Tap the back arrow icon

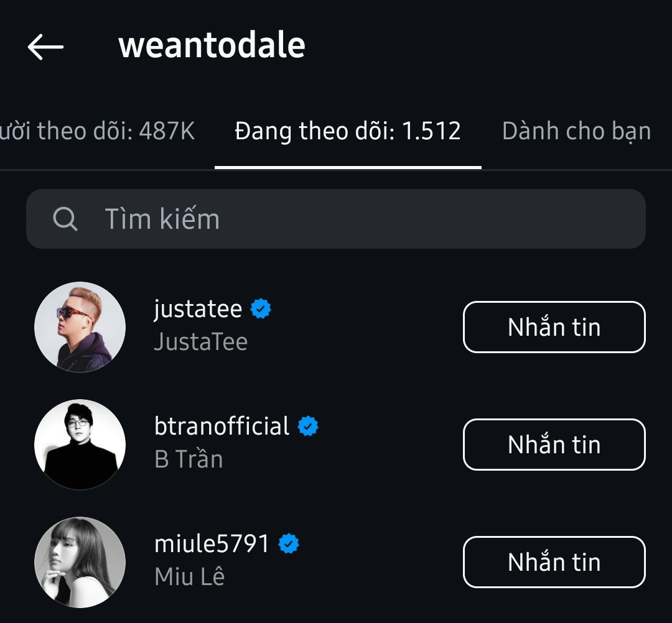45,47
